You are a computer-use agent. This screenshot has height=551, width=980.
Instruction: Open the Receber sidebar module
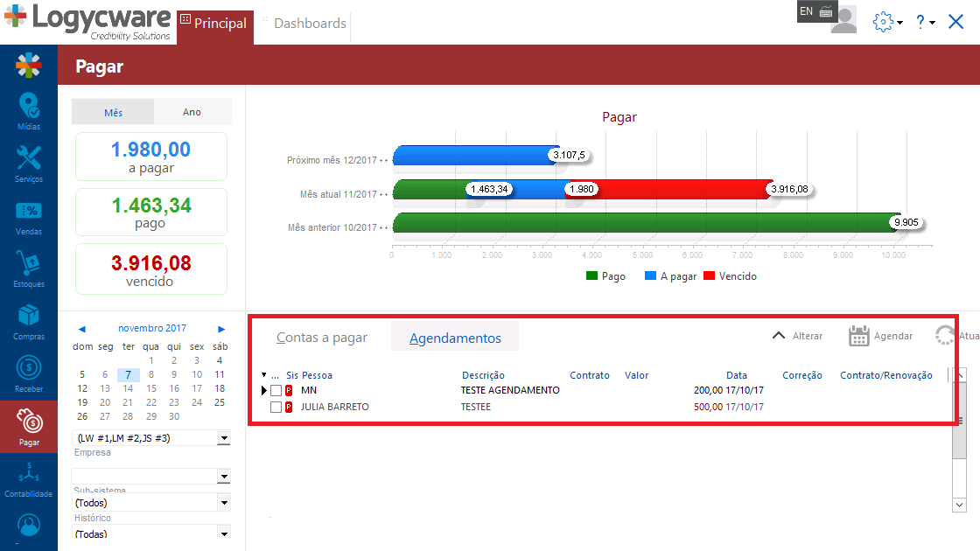[29, 373]
